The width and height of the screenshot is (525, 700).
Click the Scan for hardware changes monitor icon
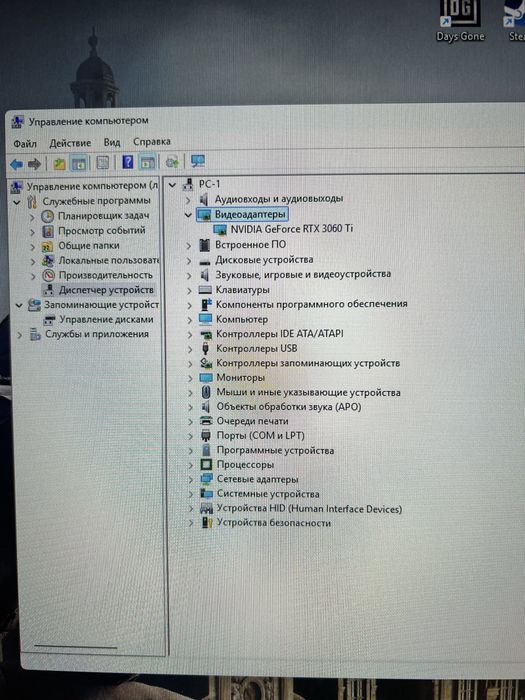tap(197, 161)
